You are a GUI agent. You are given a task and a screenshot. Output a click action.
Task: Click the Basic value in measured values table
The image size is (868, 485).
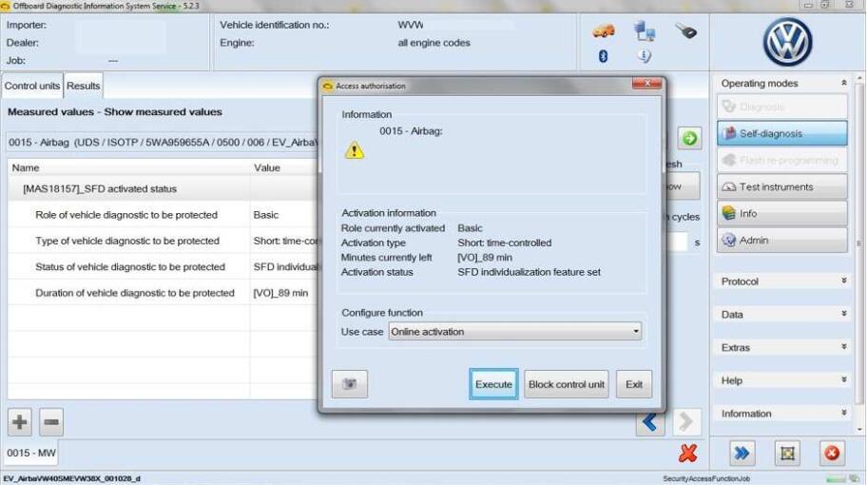click(265, 215)
